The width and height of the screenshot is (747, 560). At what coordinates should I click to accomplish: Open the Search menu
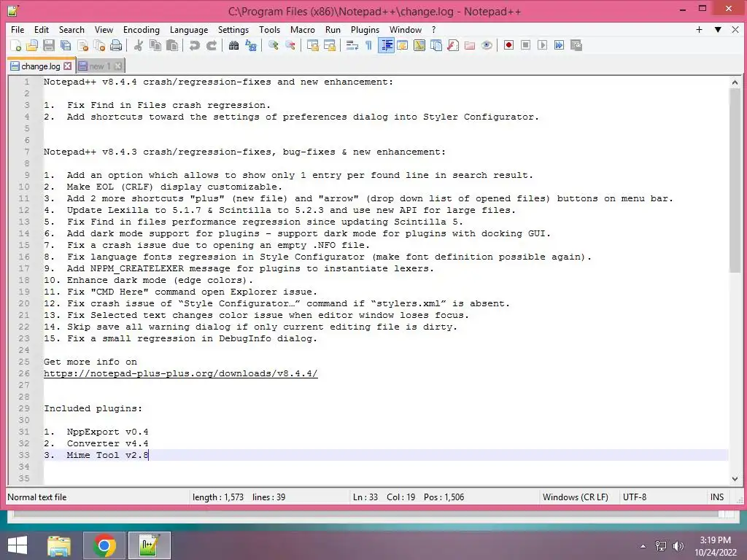71,29
